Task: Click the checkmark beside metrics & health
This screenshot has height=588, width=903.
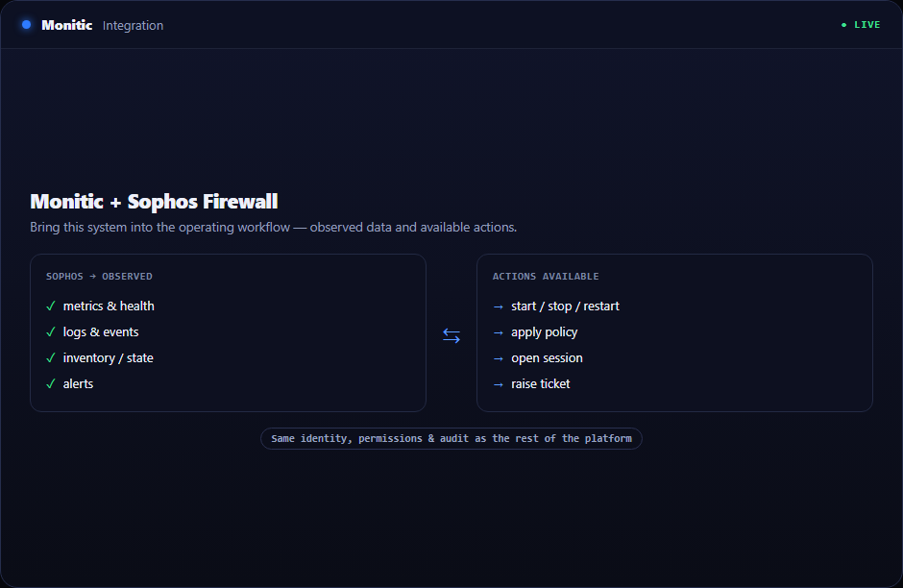Action: 51,306
